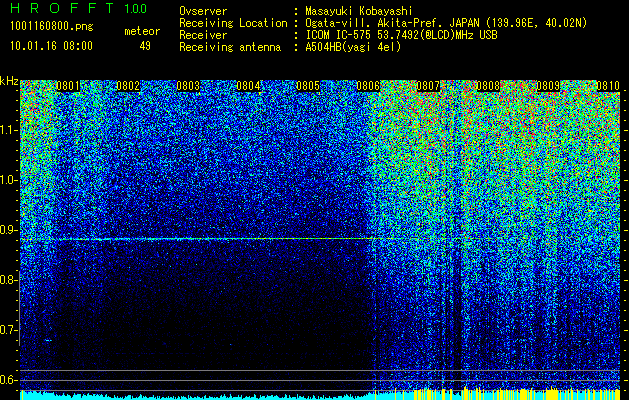The image size is (629, 400).
Task: Click the A504HB(yagi 4el) antenna text
Action: pos(353,47)
